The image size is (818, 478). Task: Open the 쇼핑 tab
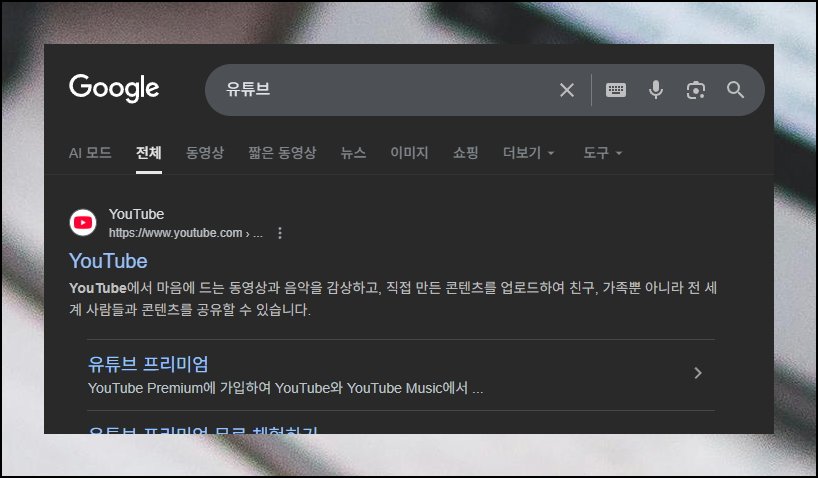(465, 153)
